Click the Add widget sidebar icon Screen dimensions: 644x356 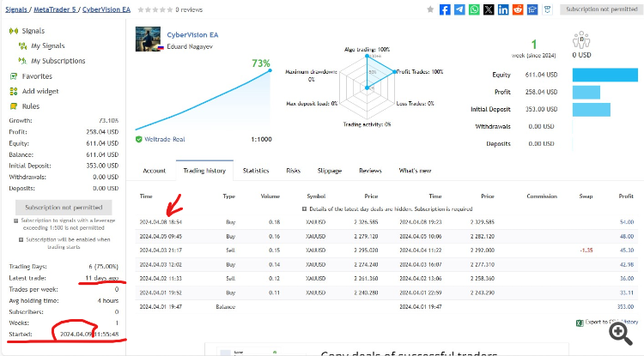tap(14, 91)
